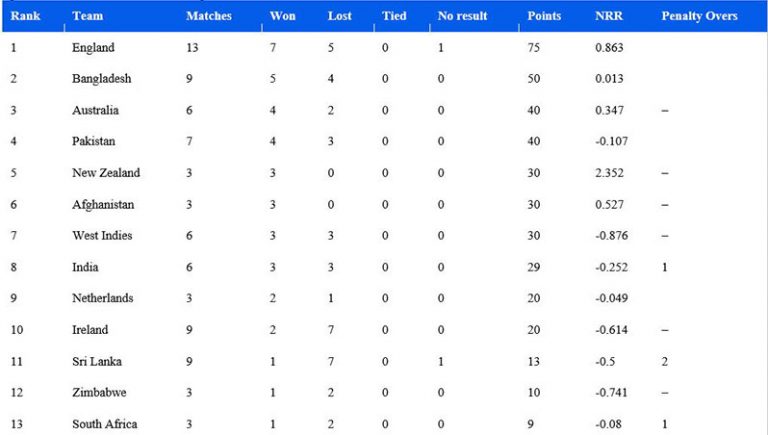Click the NRR column header

pos(609,16)
